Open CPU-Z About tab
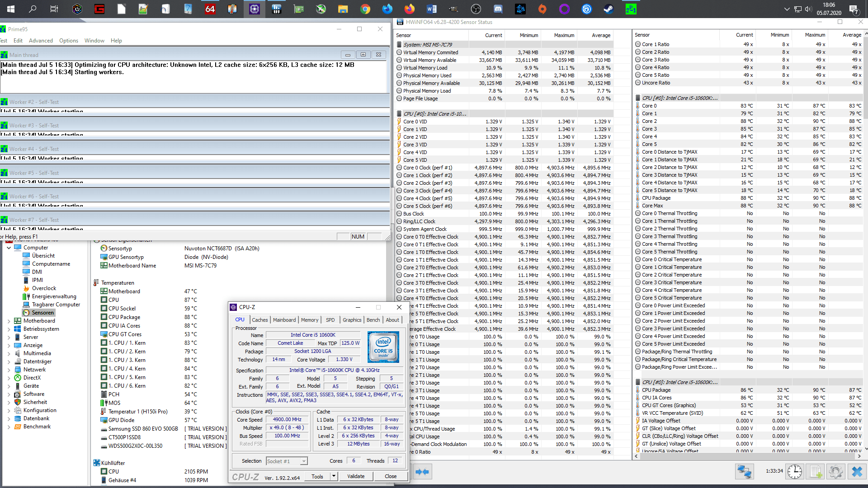 point(392,320)
